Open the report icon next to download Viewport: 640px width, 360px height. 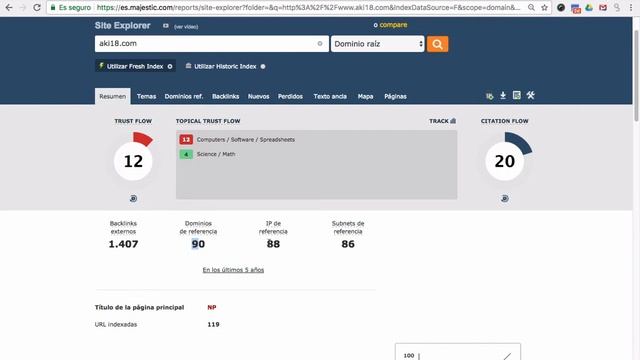click(516, 96)
